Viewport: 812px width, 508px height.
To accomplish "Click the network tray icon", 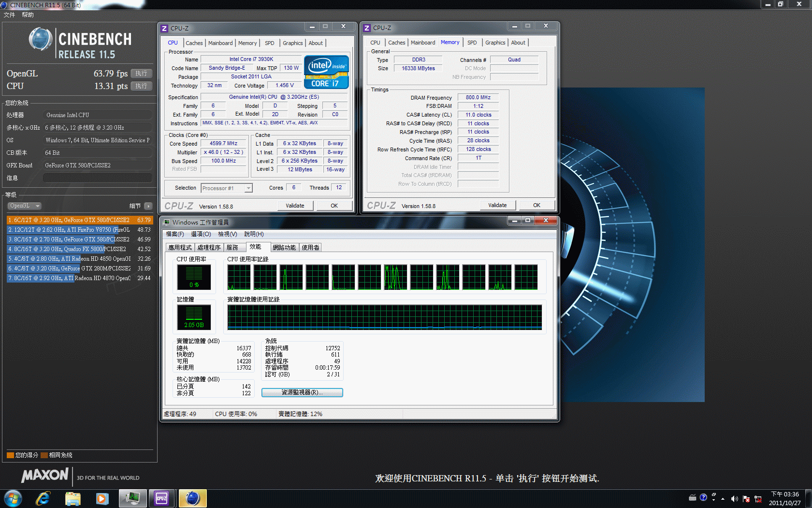I will tap(757, 499).
